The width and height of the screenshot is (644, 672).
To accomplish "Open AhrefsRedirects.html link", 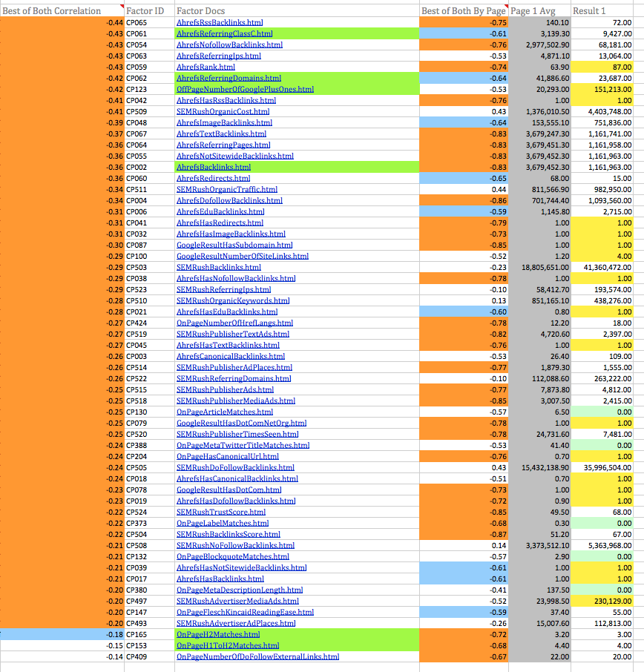I will [x=213, y=179].
